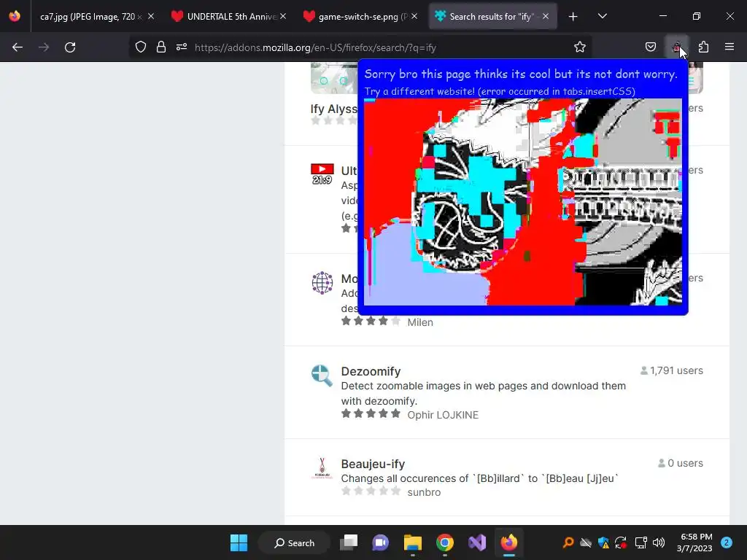This screenshot has height=560, width=747.
Task: Open the notification count badge
Action: 727,542
